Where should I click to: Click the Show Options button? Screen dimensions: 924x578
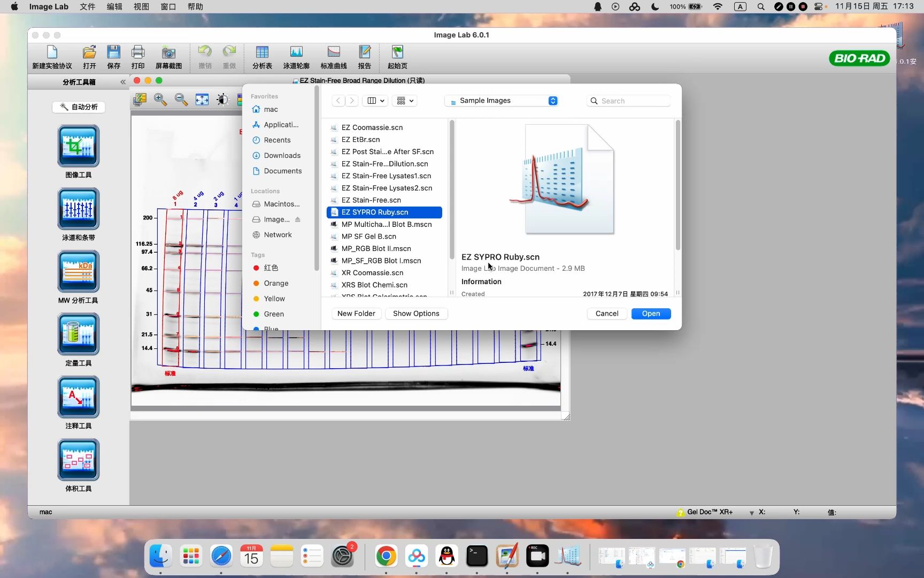[x=416, y=314]
